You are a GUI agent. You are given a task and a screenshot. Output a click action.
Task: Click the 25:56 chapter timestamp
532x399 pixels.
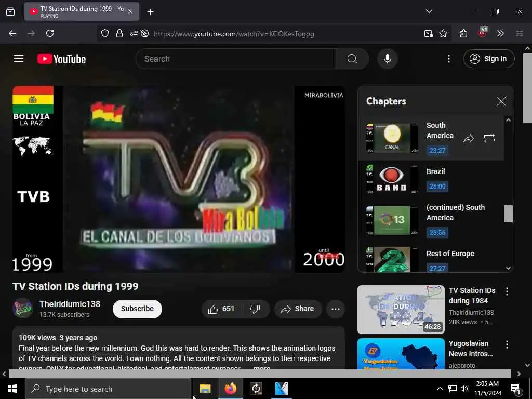click(x=437, y=232)
